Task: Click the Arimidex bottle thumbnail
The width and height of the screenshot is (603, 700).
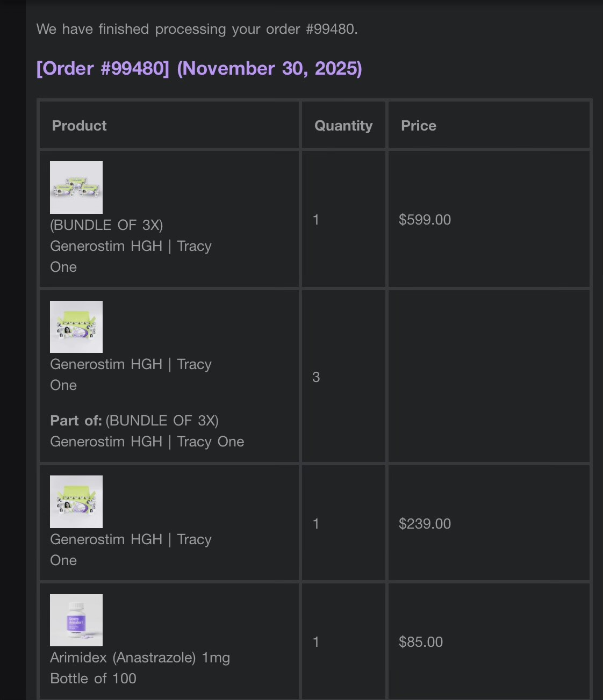Action: 76,620
